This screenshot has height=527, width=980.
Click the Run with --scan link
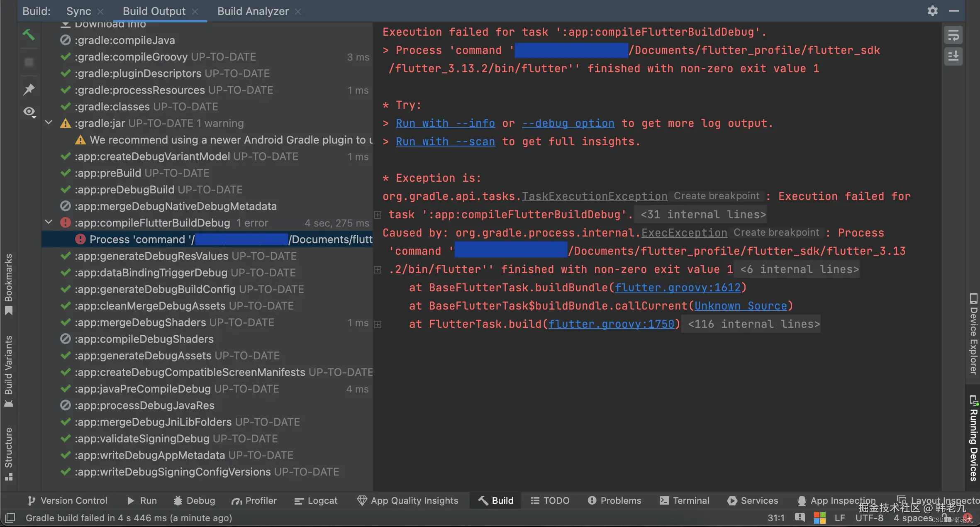pos(445,142)
